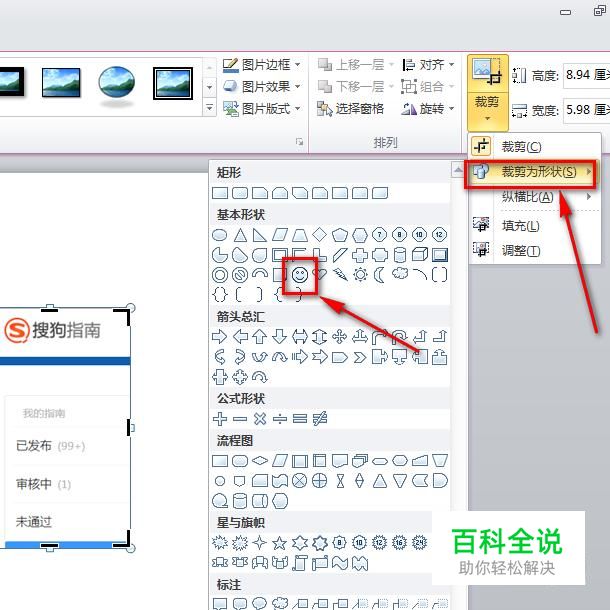610x610 pixels.
Task: Choose Fit (调整(T)) crop option
Action: (x=535, y=251)
